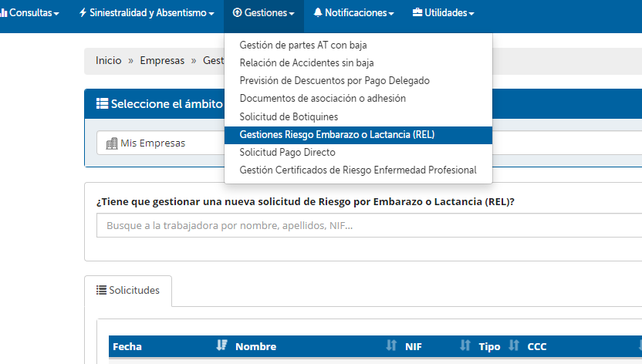The image size is (642, 364).
Task: Click the bell icon in Notificaciones
Action: pyautogui.click(x=318, y=13)
